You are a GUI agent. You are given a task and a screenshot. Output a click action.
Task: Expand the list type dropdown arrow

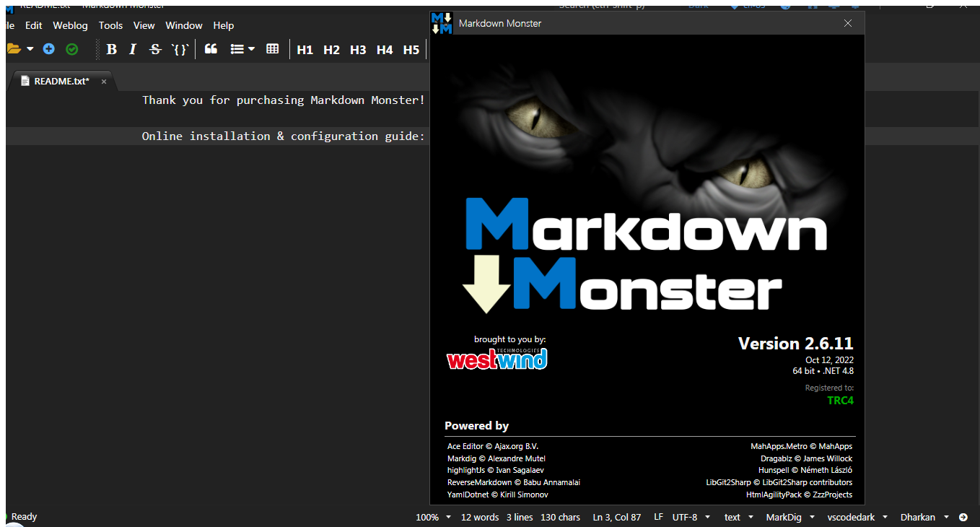[251, 49]
